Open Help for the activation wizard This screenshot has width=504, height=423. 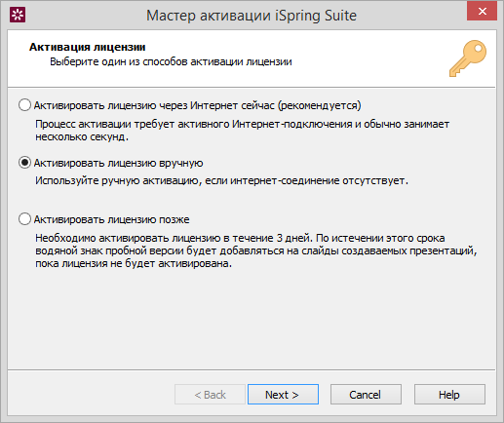(449, 395)
